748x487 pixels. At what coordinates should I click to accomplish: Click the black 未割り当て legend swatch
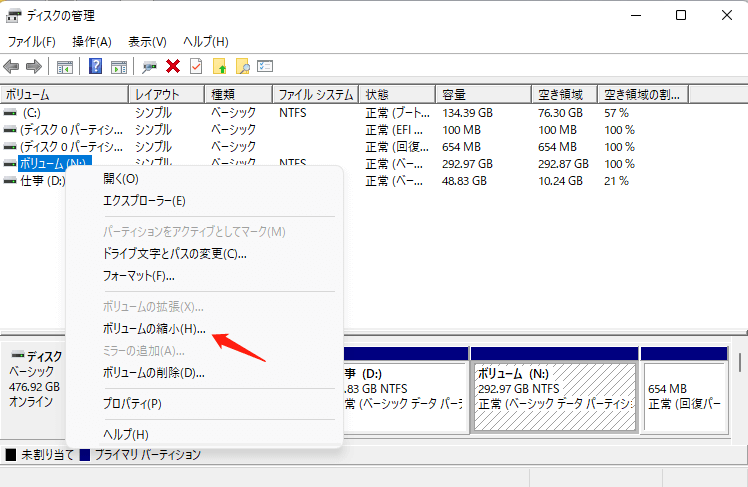tap(10, 455)
